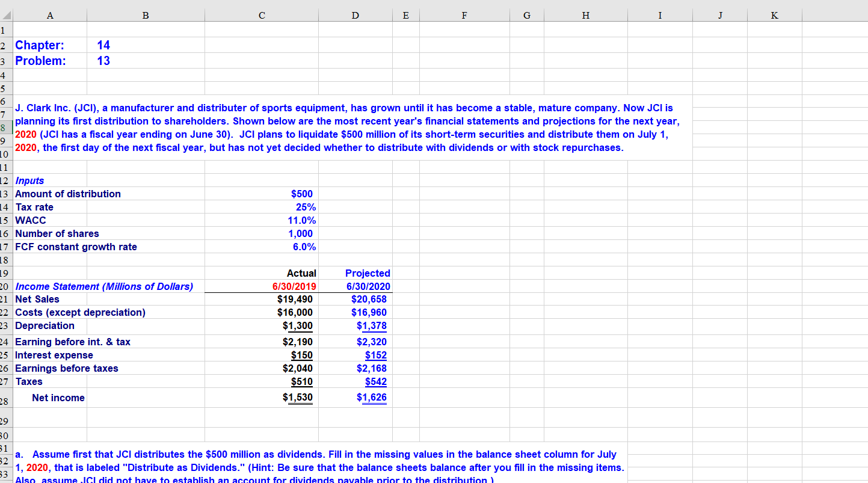Click the 'Net Sales' label
The image size is (868, 483).
(x=37, y=299)
